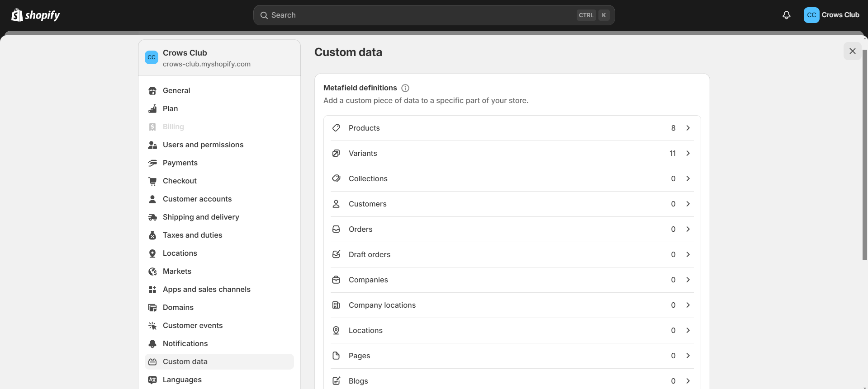Go to Customer events settings
868x389 pixels.
click(x=219, y=325)
